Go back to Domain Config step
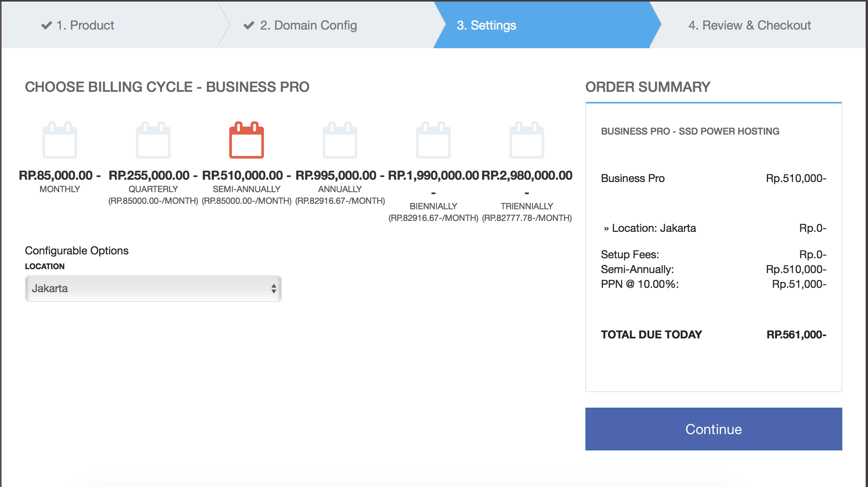868x487 pixels. (x=307, y=25)
